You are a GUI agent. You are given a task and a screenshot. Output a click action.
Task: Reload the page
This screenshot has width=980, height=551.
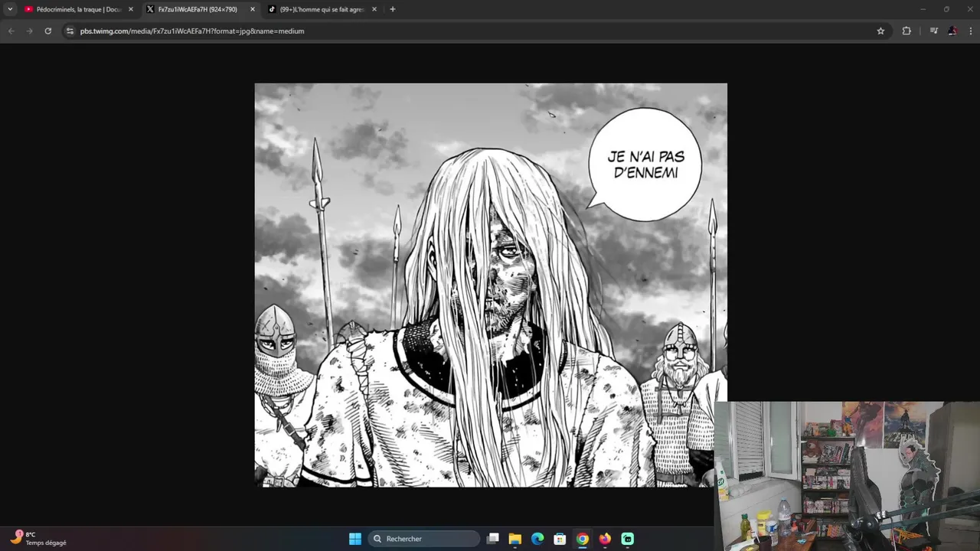pos(47,31)
